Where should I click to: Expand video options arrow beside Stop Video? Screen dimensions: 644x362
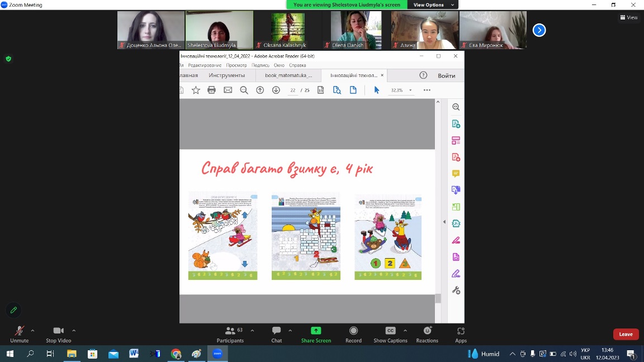(74, 330)
